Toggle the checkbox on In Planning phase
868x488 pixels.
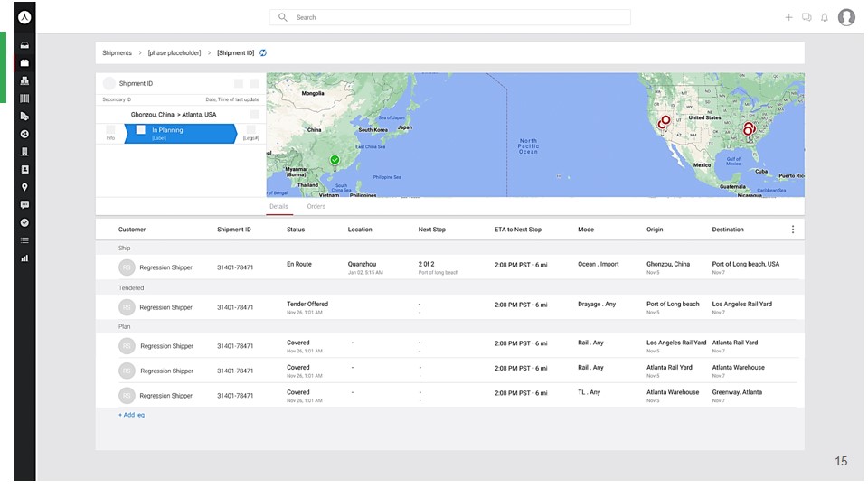(141, 130)
